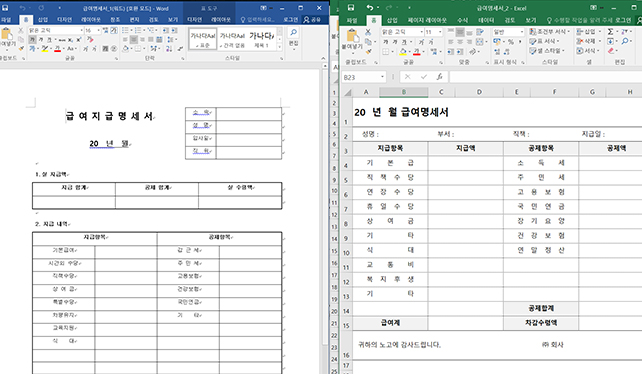Apply the 제목 1 style in Word
This screenshot has height=374, width=642.
(261, 39)
